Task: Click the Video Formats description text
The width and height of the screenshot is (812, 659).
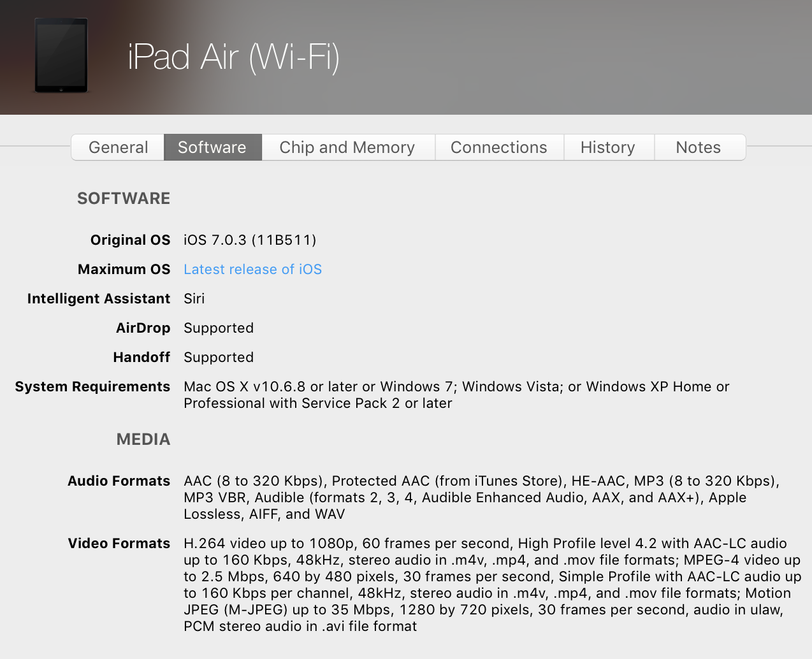Action: tap(492, 585)
